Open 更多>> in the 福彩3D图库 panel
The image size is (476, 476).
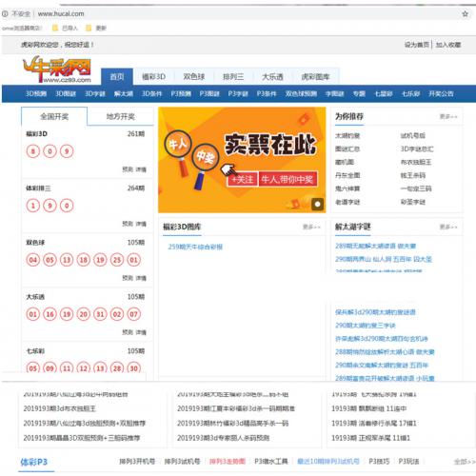(x=311, y=227)
